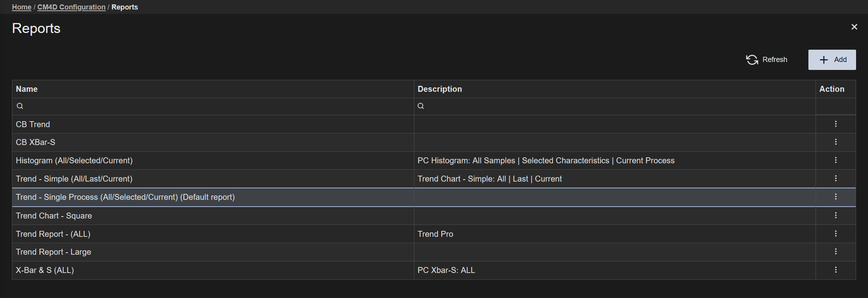Open action menu for Trend Chart - Square
This screenshot has width=868, height=298.
pos(835,215)
